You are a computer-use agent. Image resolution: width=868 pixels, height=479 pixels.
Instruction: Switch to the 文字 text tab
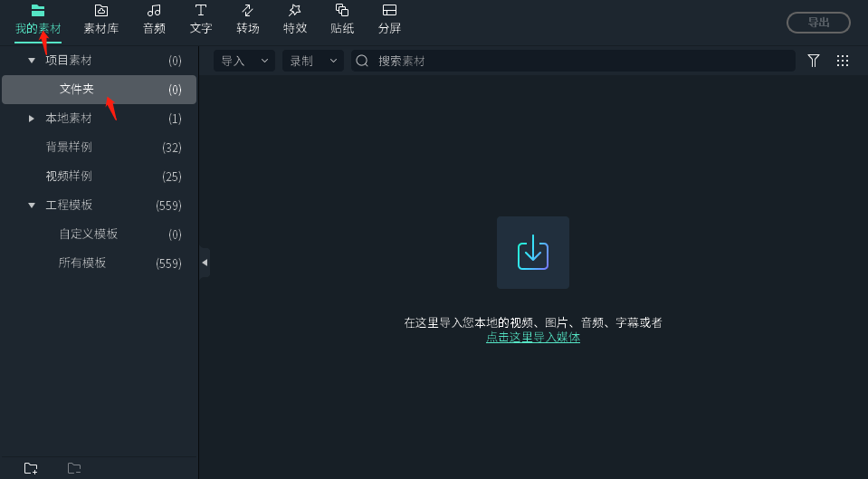tap(201, 19)
